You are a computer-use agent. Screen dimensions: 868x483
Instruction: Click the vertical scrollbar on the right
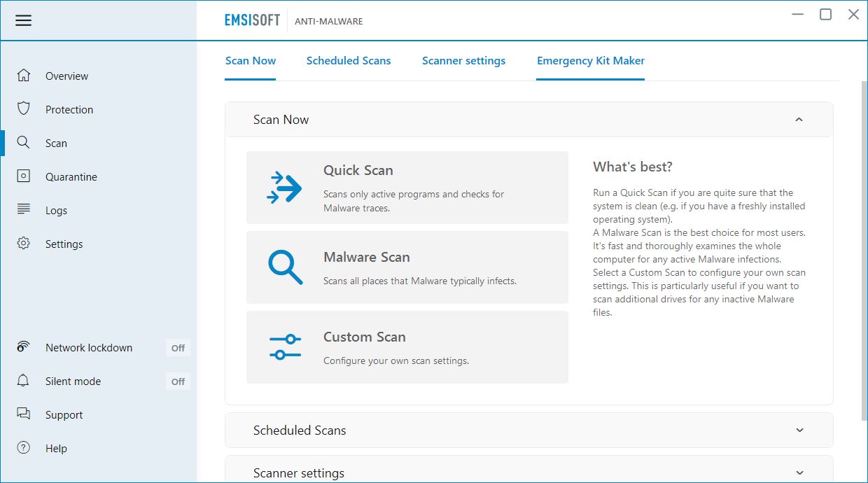(x=864, y=252)
